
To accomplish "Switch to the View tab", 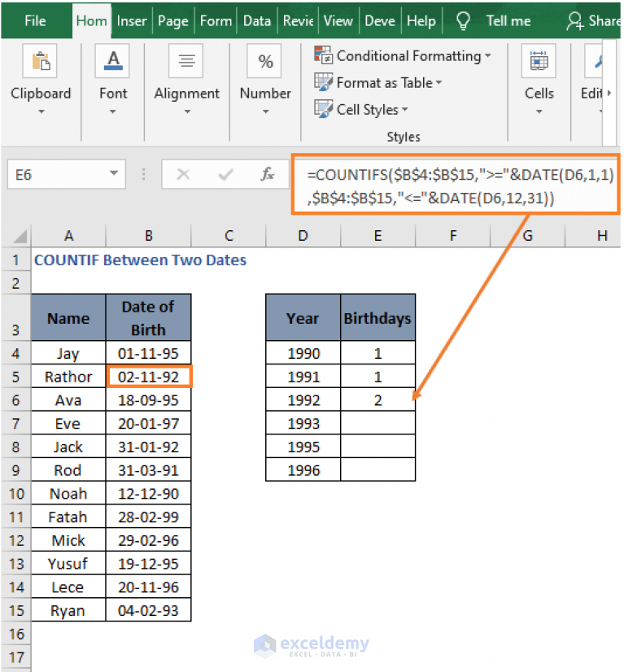I will point(338,20).
